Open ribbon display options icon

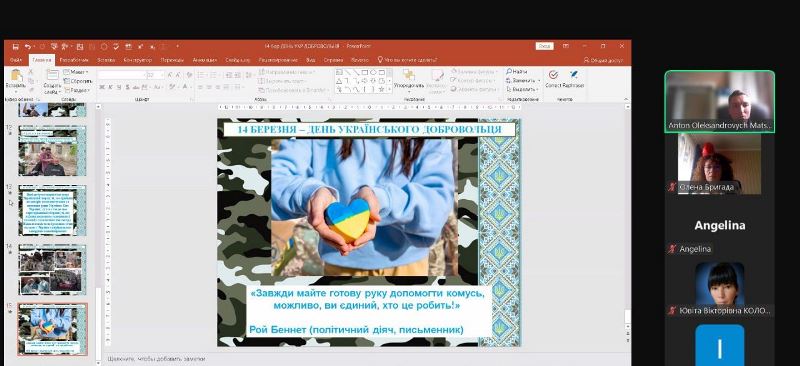click(566, 46)
